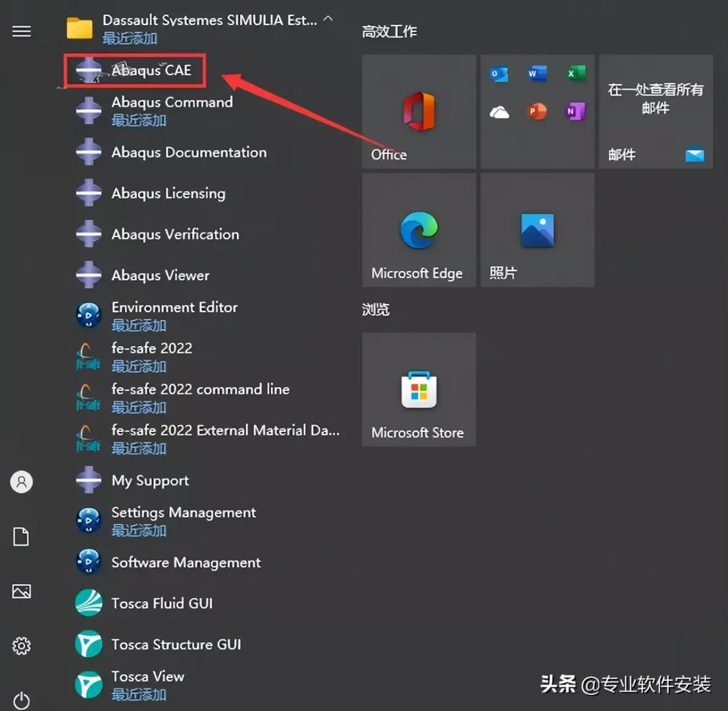Launch OneNote from the Office group tile

576,111
